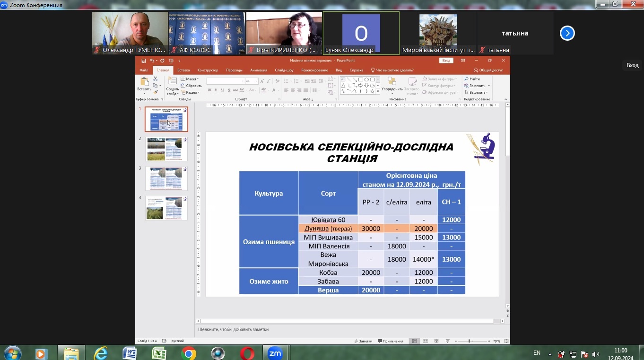Click the notes area 'Щелкните, чтобы добавить заметки'
The height and width of the screenshot is (360, 644).
[x=233, y=329]
